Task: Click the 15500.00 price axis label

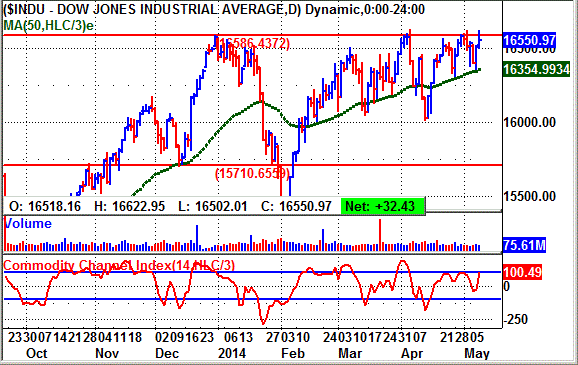Action: 530,196
